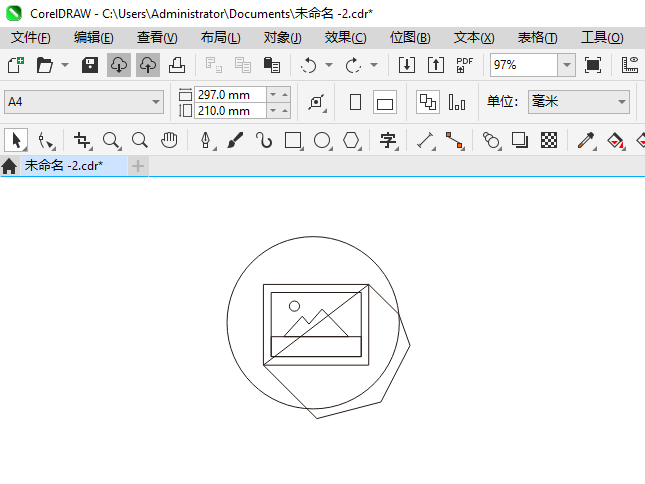
Task: Click the cloud download icon
Action: 119,65
